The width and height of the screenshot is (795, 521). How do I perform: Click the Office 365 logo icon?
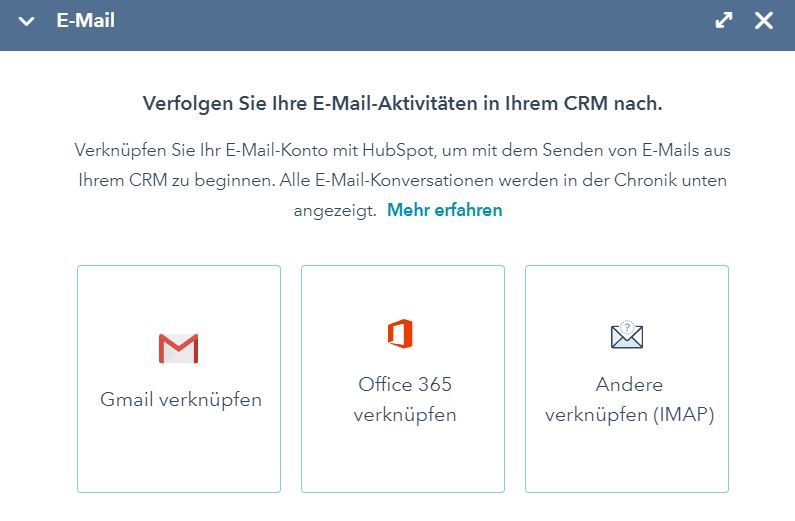[x=401, y=334]
